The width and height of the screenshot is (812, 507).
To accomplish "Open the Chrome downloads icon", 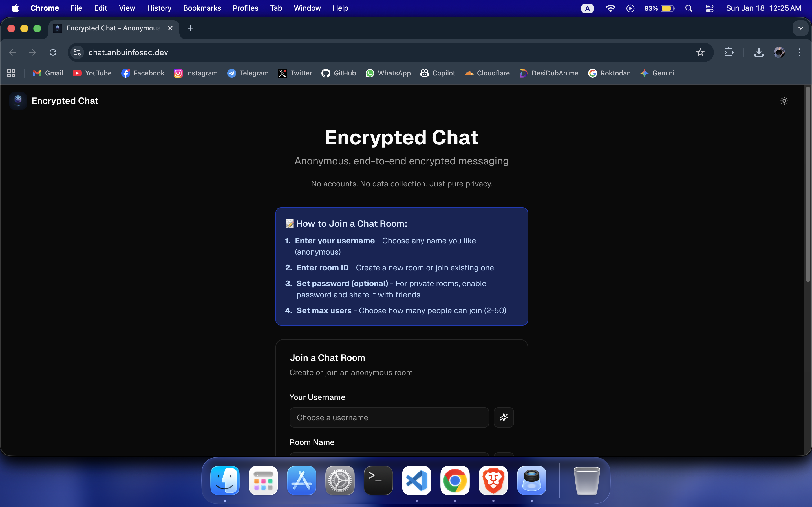I will (x=759, y=52).
